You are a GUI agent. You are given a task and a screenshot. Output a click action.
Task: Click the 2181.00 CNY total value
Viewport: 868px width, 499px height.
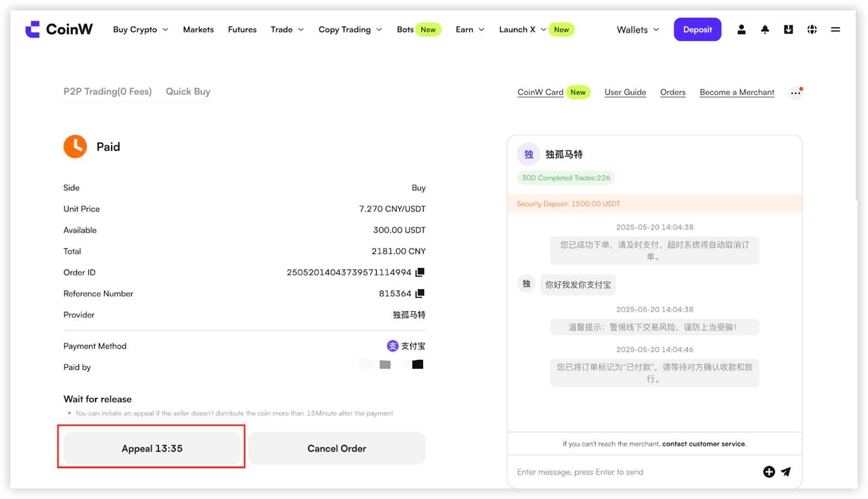pos(399,251)
